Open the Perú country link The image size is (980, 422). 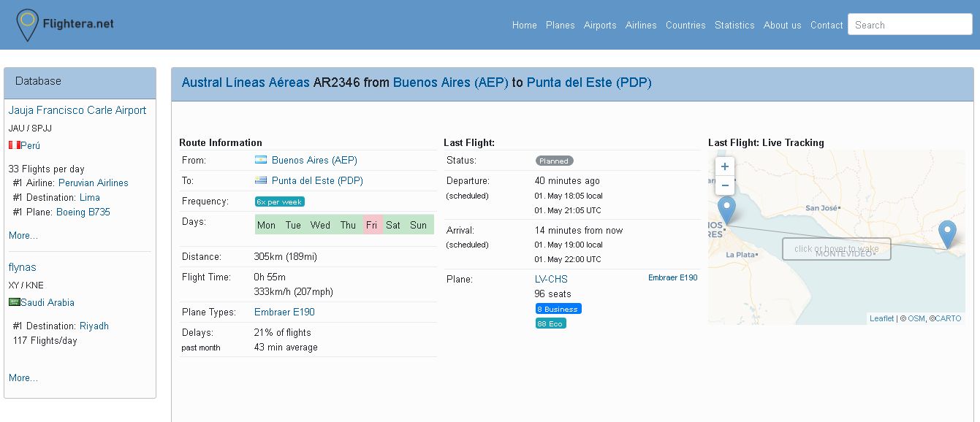30,145
